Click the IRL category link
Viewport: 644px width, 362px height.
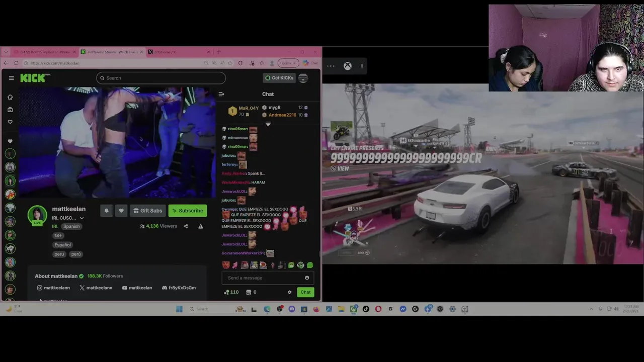click(55, 226)
